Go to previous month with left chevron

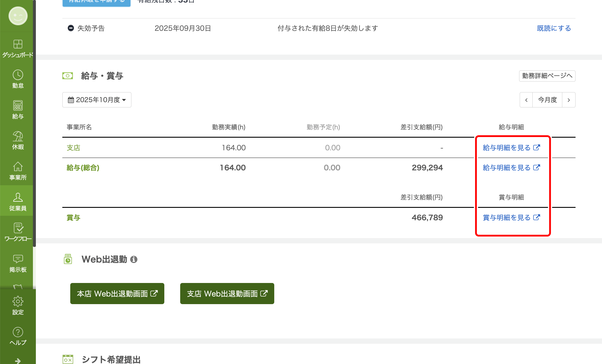click(x=526, y=100)
